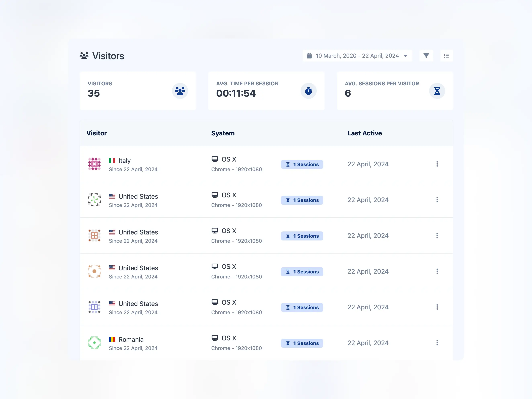Click the Visitor column header
This screenshot has width=532, height=399.
coord(96,133)
